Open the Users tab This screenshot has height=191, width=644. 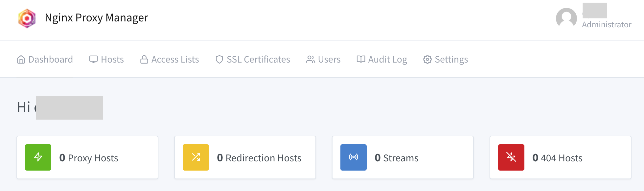click(x=323, y=59)
